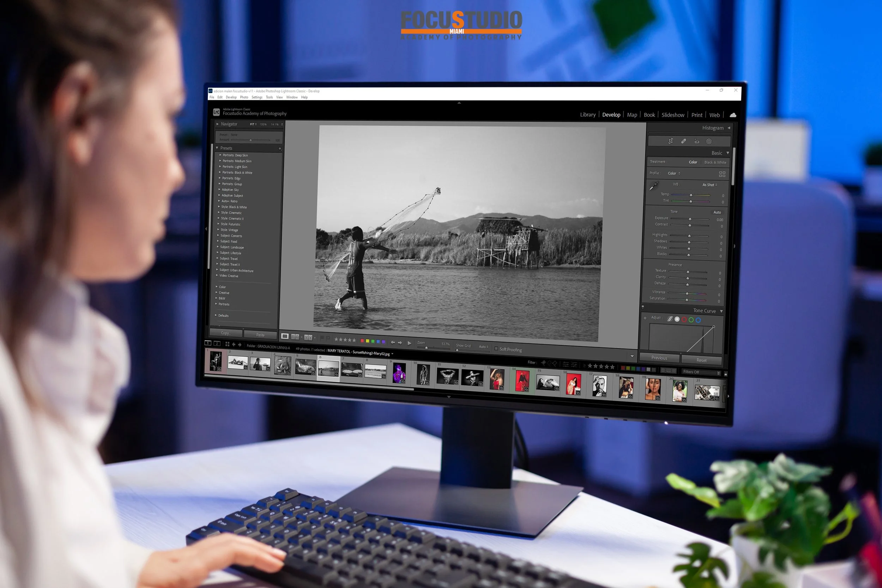Image resolution: width=882 pixels, height=588 pixels.
Task: Click the main window display button 1
Action: click(x=208, y=343)
